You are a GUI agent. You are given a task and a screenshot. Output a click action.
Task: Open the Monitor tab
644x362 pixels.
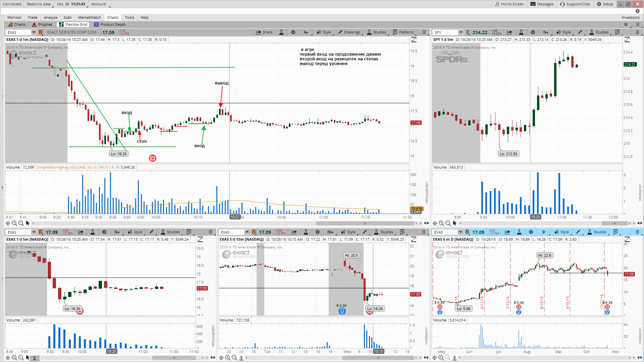[x=14, y=17]
